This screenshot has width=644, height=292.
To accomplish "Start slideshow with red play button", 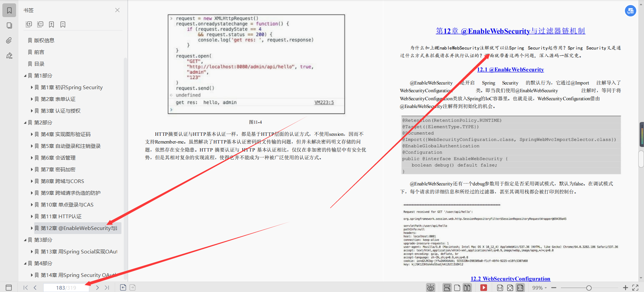I will (x=483, y=288).
